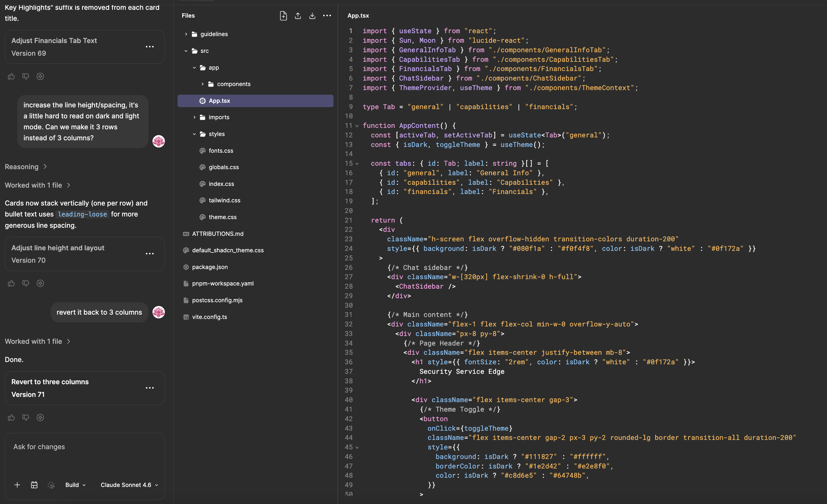827x504 pixels.
Task: Click the retry icon below Version 69
Action: coord(40,76)
